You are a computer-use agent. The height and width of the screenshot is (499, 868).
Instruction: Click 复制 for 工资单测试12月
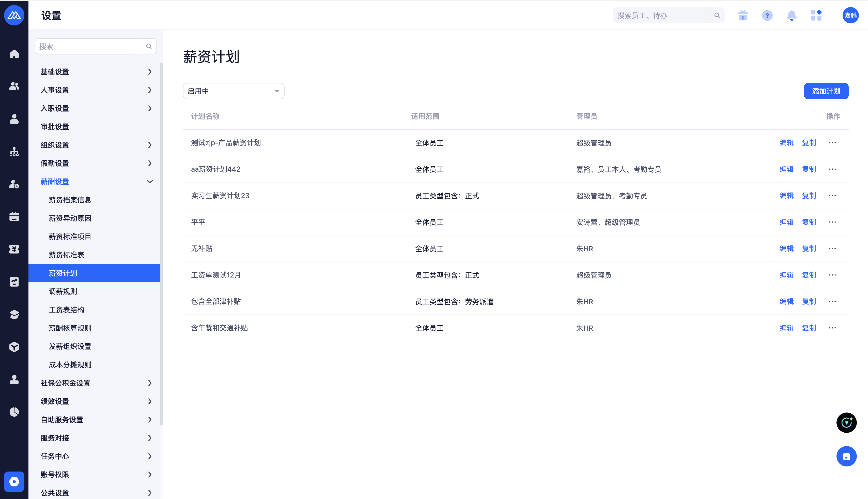(x=809, y=275)
